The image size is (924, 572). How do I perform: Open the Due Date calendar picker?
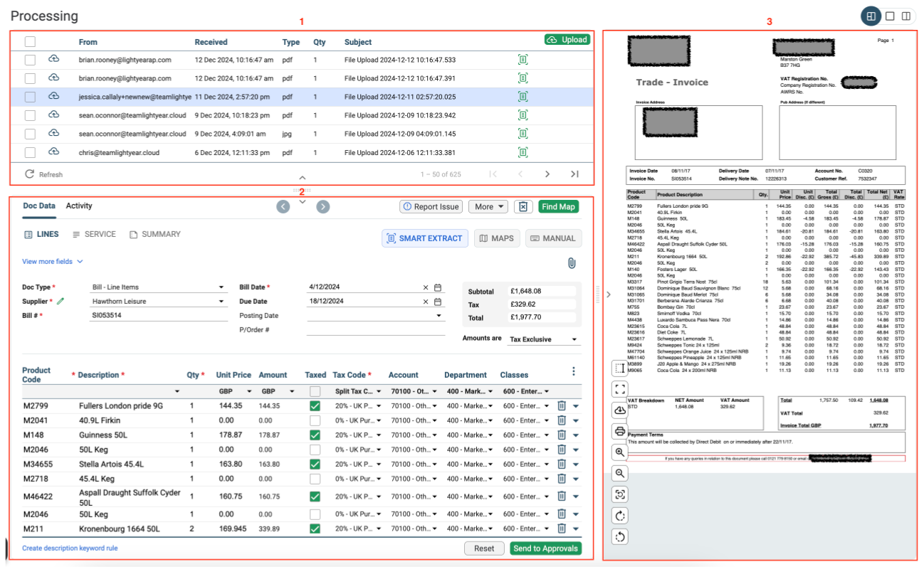[x=438, y=302]
